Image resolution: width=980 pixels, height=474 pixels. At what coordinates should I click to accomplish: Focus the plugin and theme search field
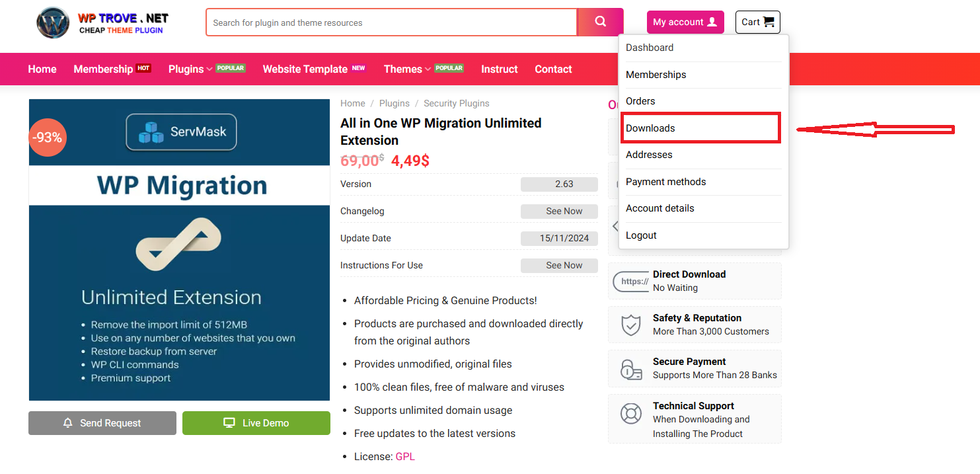[391, 22]
